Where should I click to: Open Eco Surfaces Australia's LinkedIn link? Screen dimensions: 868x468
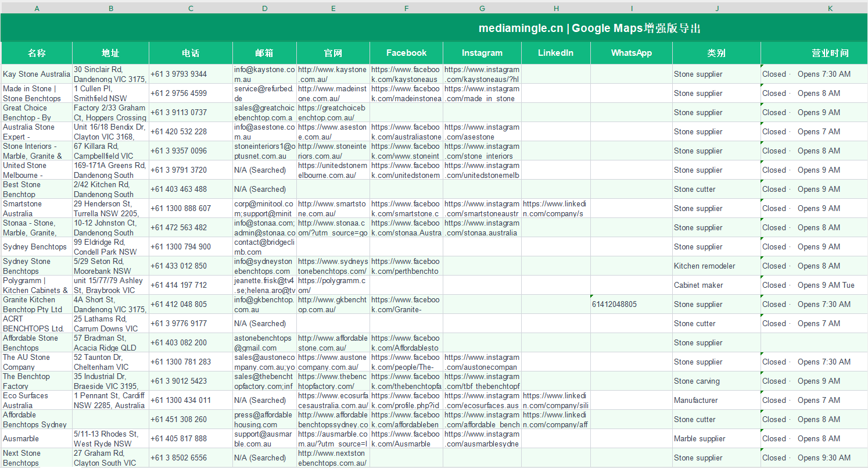(556, 400)
